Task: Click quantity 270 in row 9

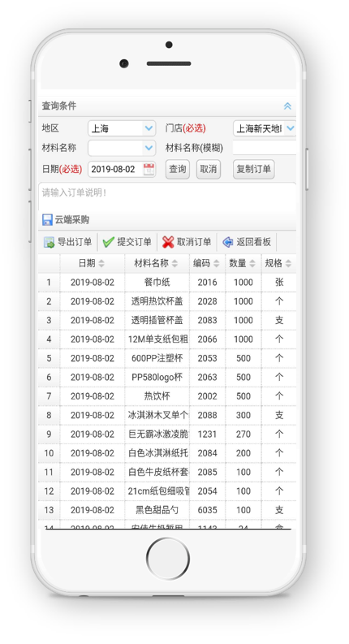Action: [x=243, y=434]
